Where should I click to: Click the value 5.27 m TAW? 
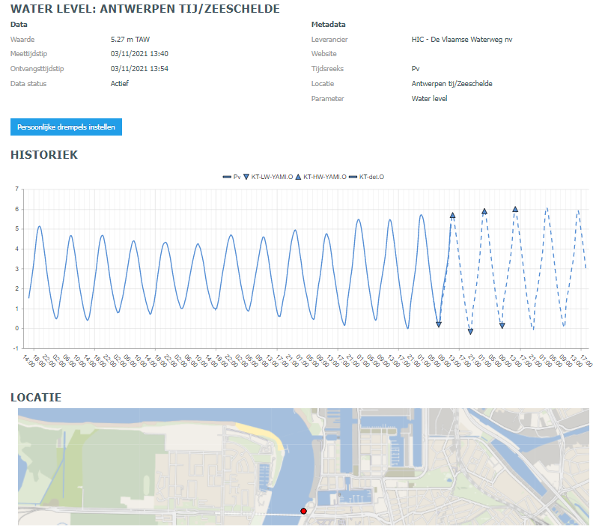130,39
